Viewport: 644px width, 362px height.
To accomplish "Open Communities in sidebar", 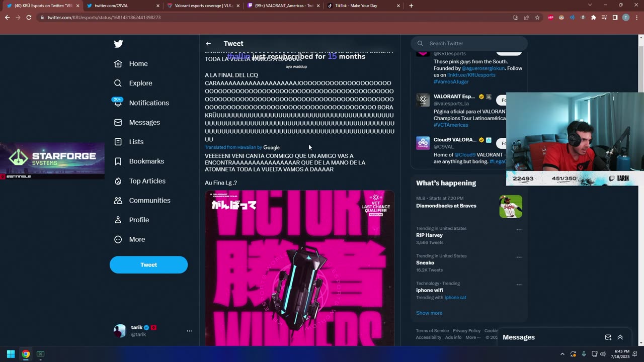I will (x=142, y=200).
